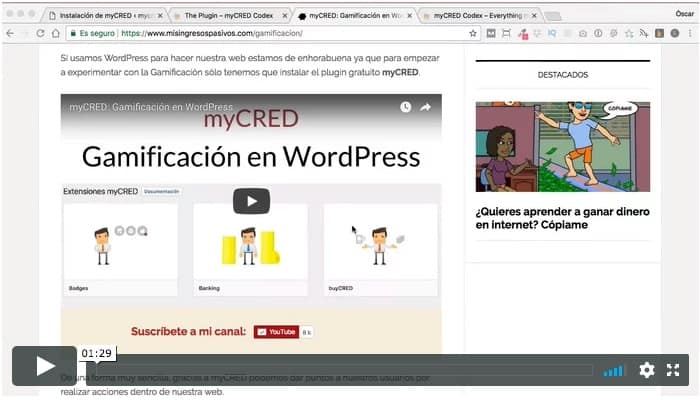Enter fullscreen mode in video player

673,370
